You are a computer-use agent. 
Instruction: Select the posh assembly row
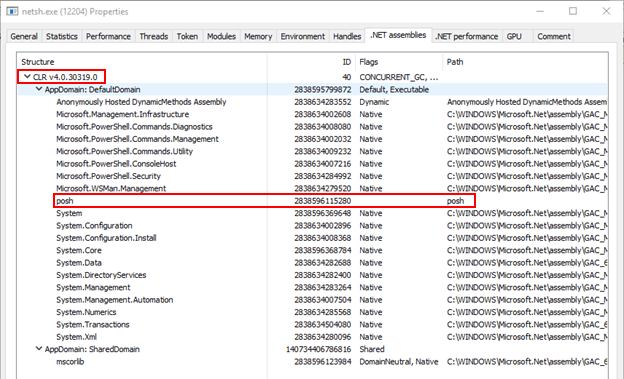click(x=312, y=201)
